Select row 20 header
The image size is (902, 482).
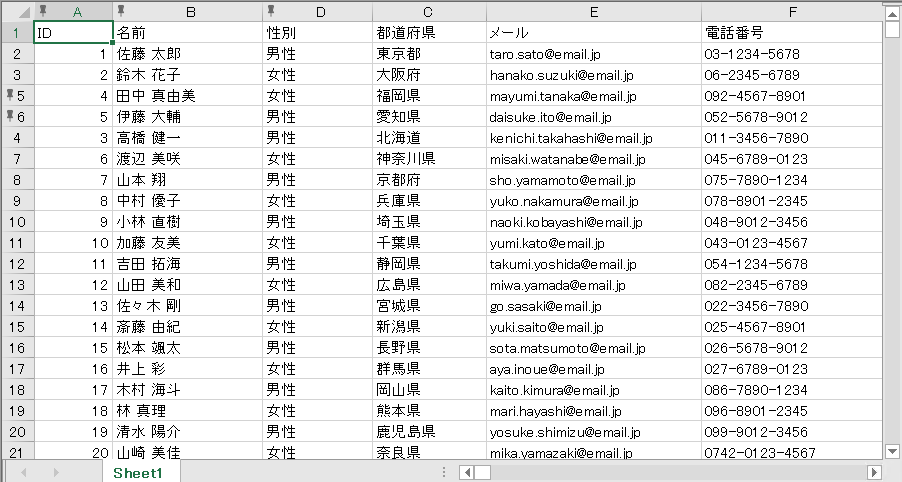pyautogui.click(x=17, y=431)
